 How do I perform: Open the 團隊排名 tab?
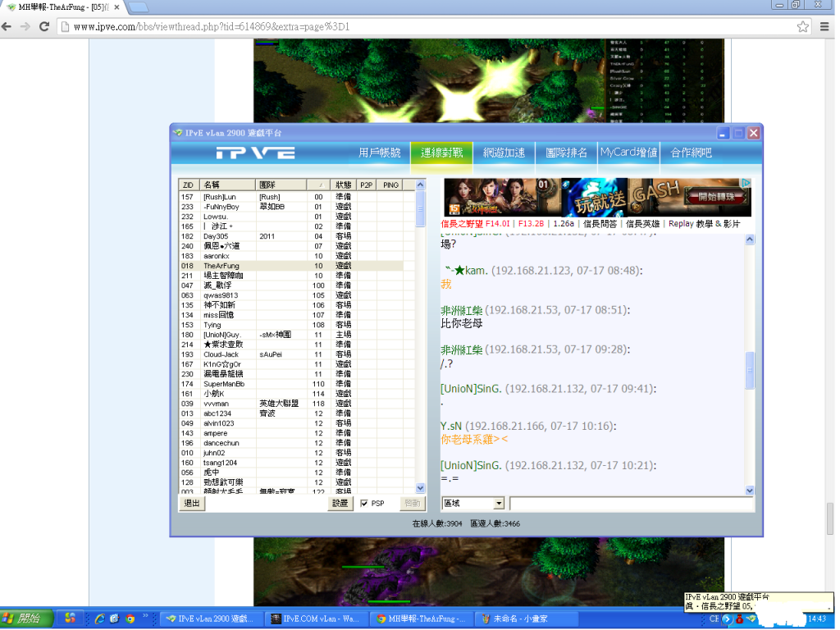[x=566, y=153]
